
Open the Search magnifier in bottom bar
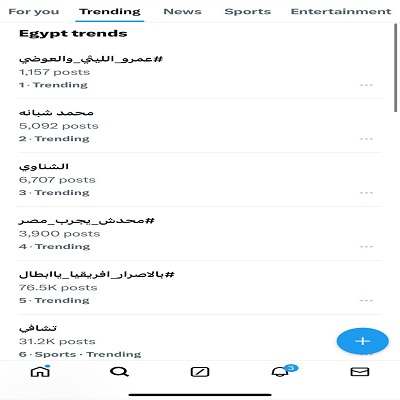point(119,371)
